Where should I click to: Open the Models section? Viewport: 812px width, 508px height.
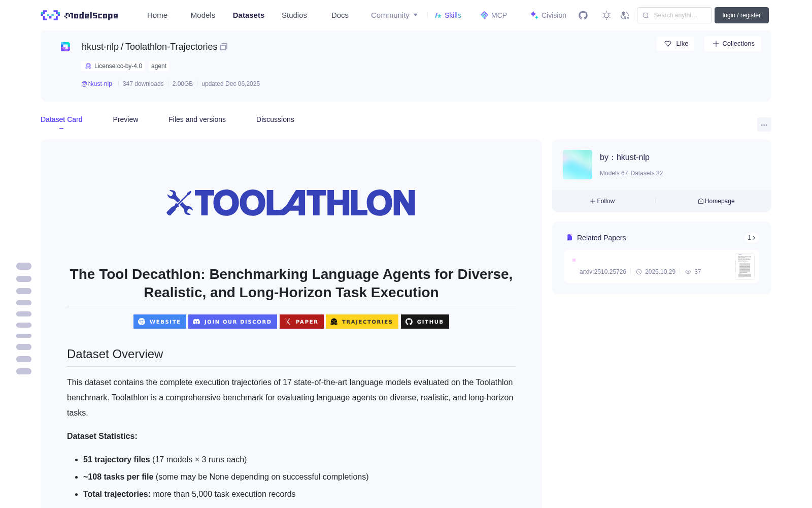coord(203,15)
